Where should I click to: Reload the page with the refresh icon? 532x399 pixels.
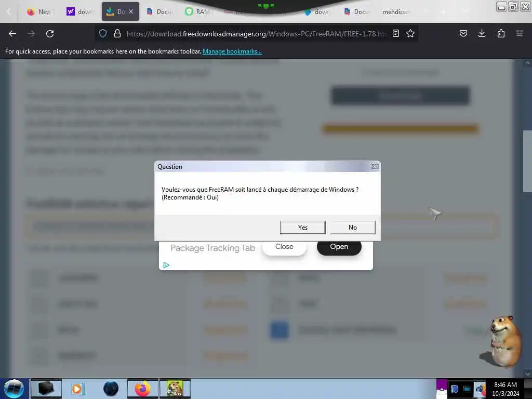point(50,34)
